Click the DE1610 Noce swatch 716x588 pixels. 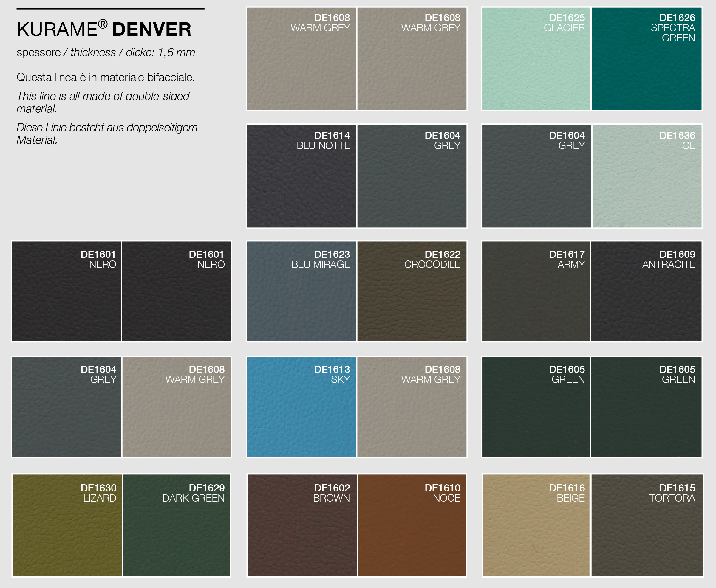pyautogui.click(x=412, y=525)
